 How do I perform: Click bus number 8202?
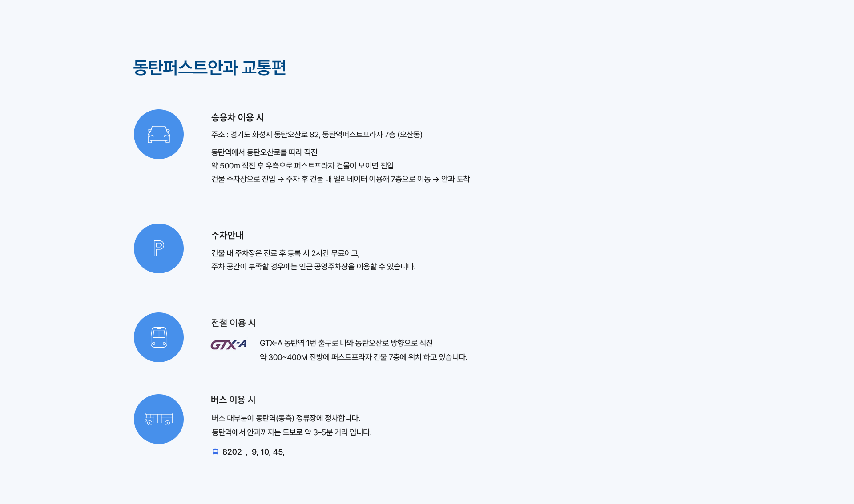click(232, 452)
